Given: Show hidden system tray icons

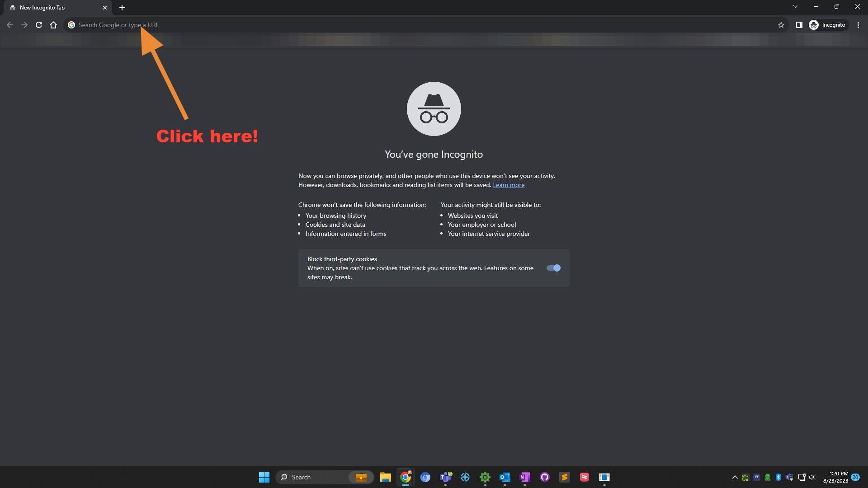Looking at the screenshot, I should pos(735,477).
